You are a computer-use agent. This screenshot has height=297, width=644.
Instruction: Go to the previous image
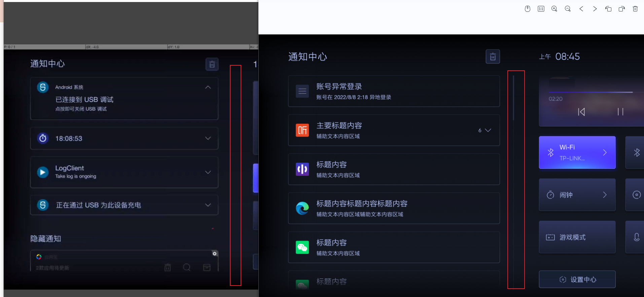(x=581, y=9)
